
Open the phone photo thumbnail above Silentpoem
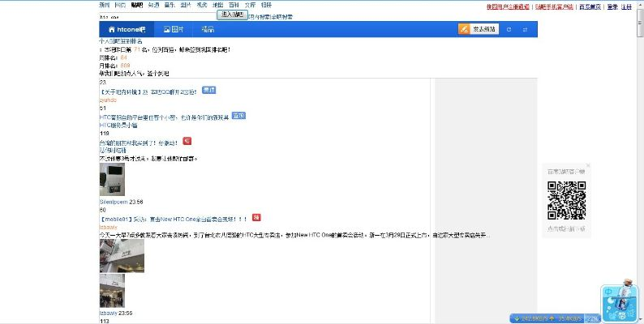pos(112,180)
